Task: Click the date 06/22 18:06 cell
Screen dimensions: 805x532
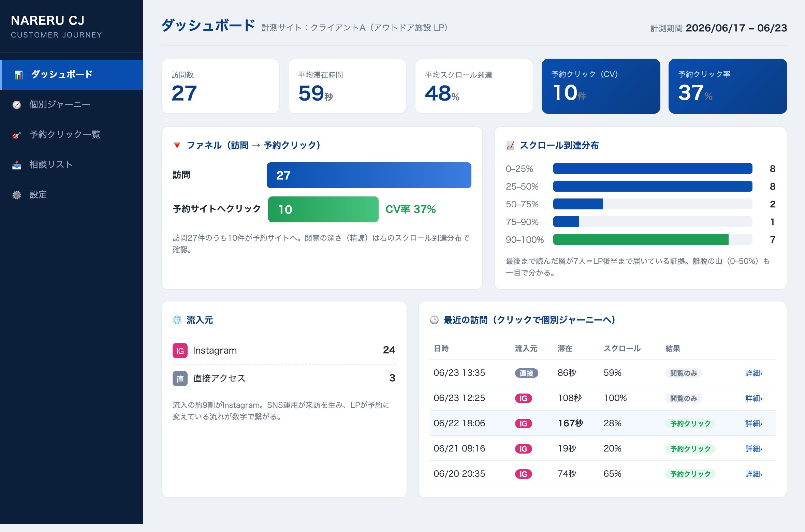Action: pos(459,423)
